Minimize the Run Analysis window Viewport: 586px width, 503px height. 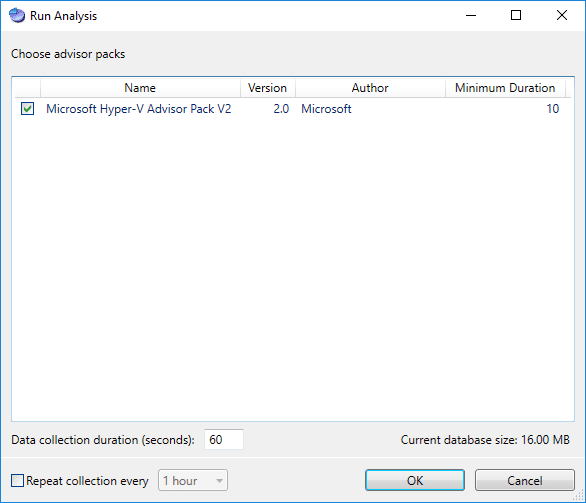tap(471, 16)
